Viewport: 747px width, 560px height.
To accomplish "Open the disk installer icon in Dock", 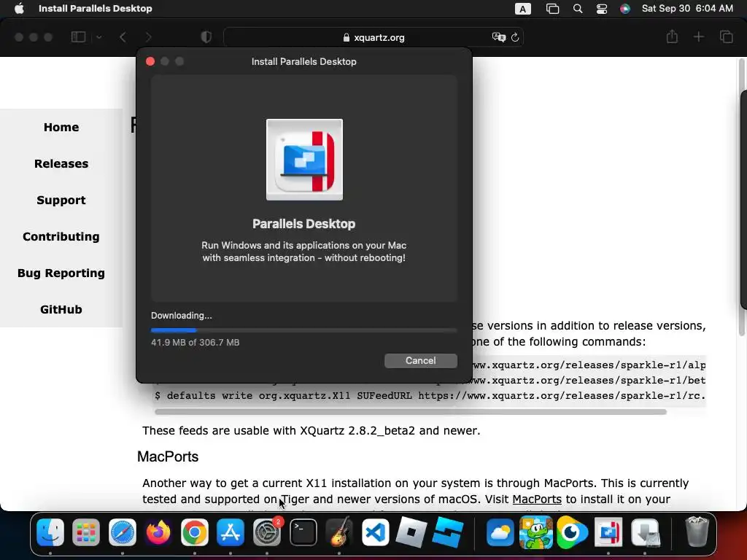I will [x=645, y=532].
